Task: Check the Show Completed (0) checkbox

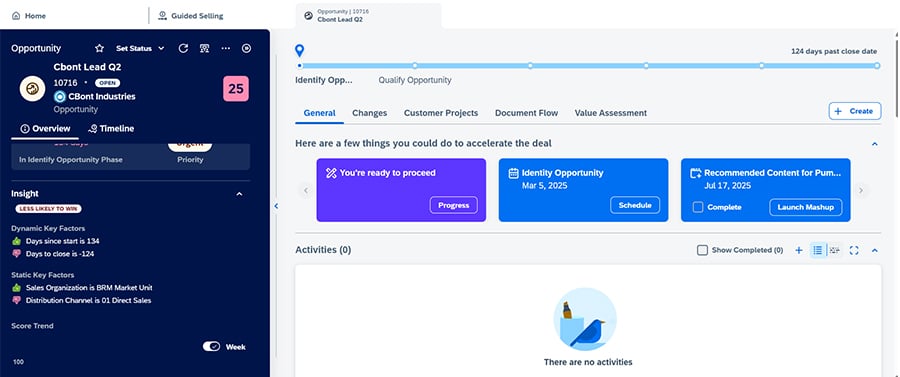Action: [x=702, y=250]
